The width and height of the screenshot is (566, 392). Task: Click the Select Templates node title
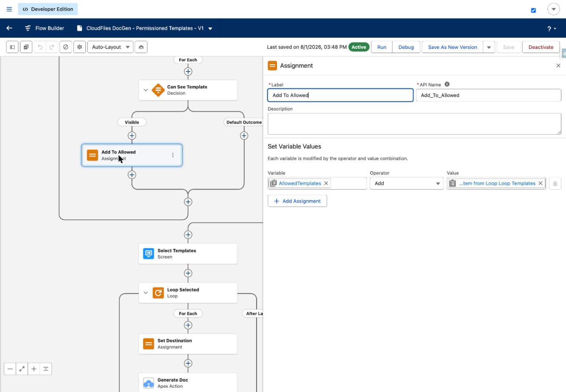(x=177, y=251)
